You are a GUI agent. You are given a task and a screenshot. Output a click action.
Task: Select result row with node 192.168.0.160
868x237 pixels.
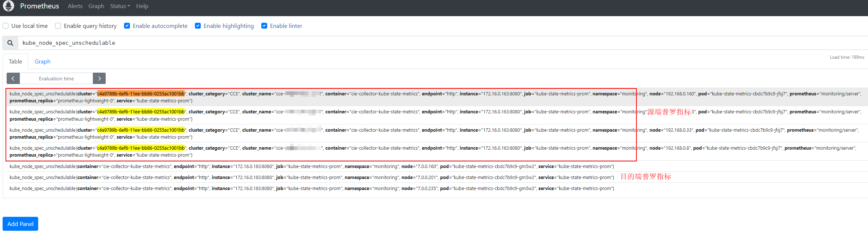tap(437, 97)
